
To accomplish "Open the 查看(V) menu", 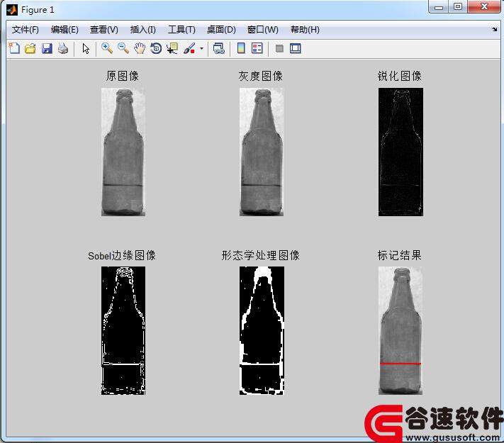I will (104, 30).
